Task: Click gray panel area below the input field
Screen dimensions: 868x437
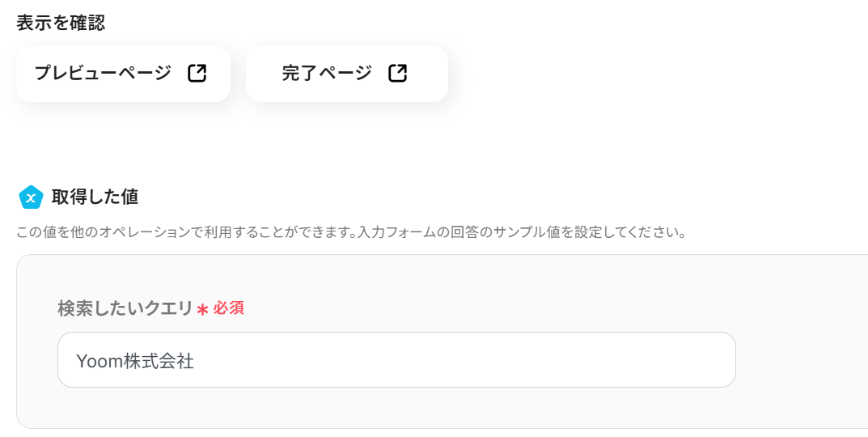Action: click(x=396, y=409)
